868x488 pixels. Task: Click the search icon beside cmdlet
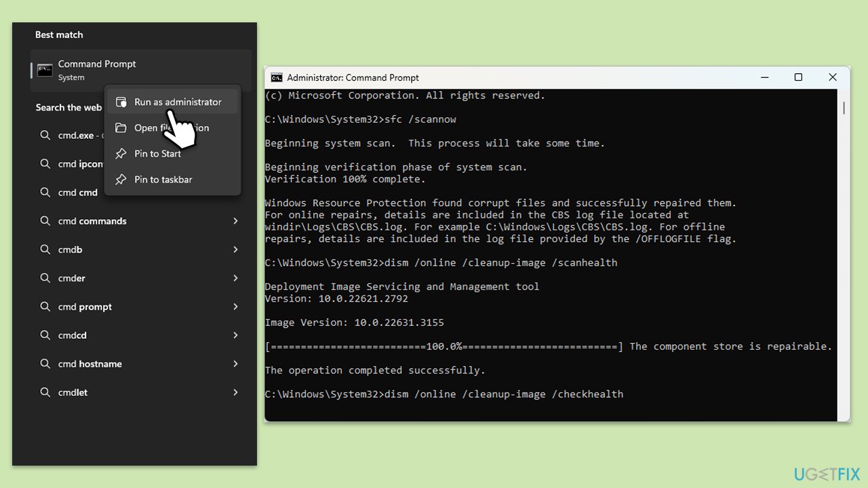(x=45, y=392)
